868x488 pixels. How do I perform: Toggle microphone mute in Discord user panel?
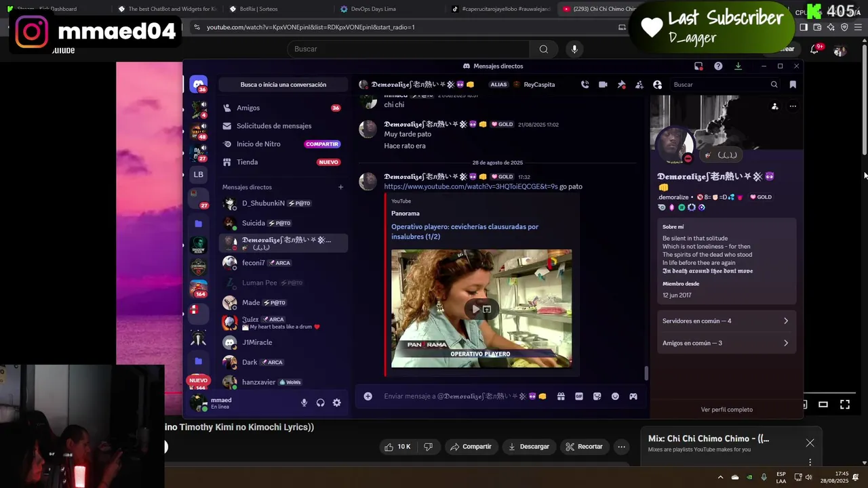pyautogui.click(x=304, y=403)
